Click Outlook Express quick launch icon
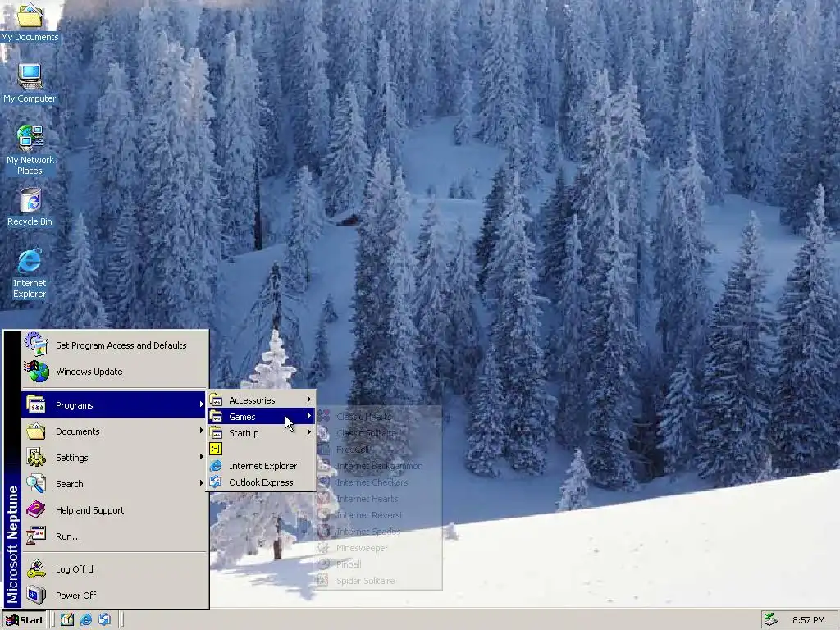The height and width of the screenshot is (630, 840). (x=104, y=620)
